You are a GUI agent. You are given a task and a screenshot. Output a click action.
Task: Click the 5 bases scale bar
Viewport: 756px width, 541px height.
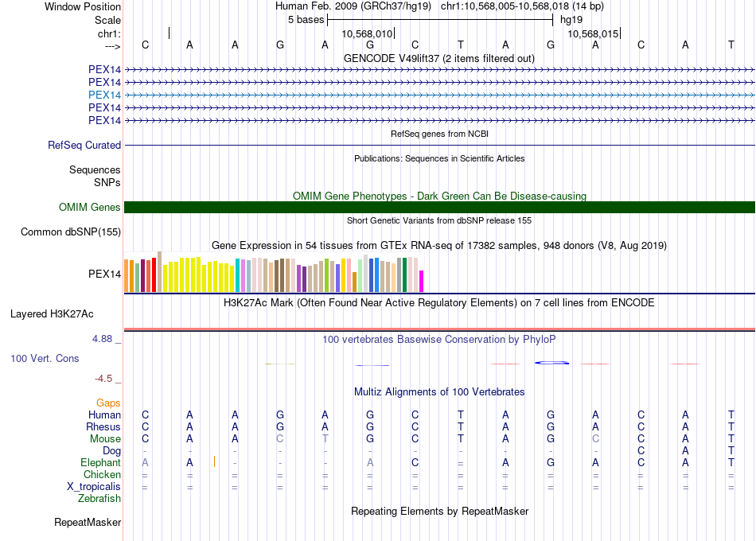[x=439, y=19]
